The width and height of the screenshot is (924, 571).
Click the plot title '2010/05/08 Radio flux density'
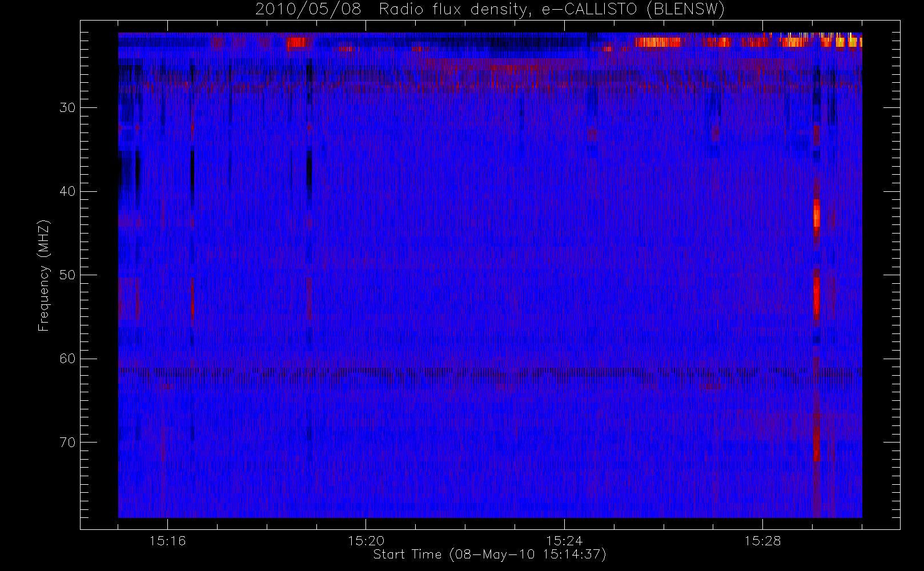point(392,9)
